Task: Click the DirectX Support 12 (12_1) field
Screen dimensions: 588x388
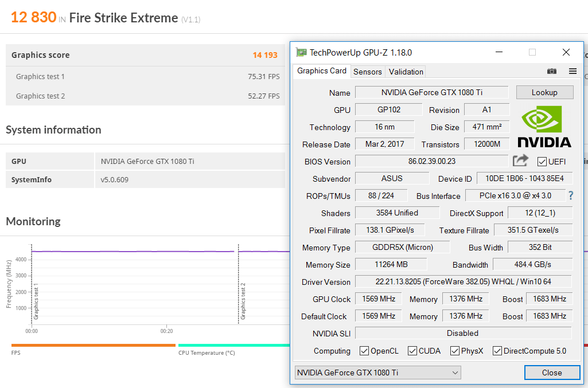Action: (x=540, y=213)
